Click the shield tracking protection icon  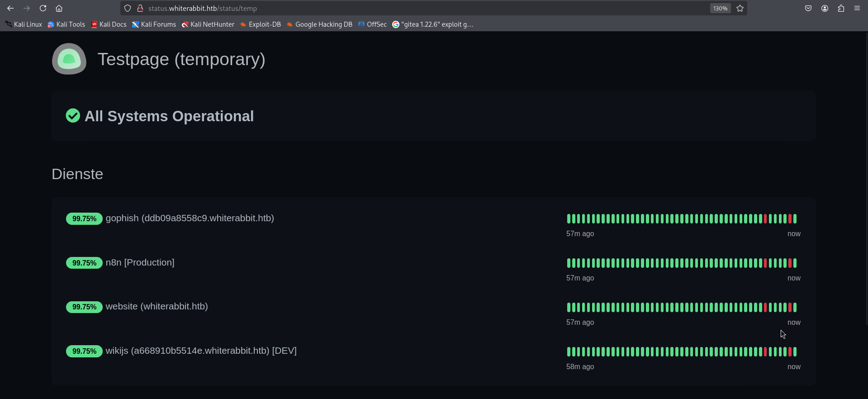click(128, 8)
